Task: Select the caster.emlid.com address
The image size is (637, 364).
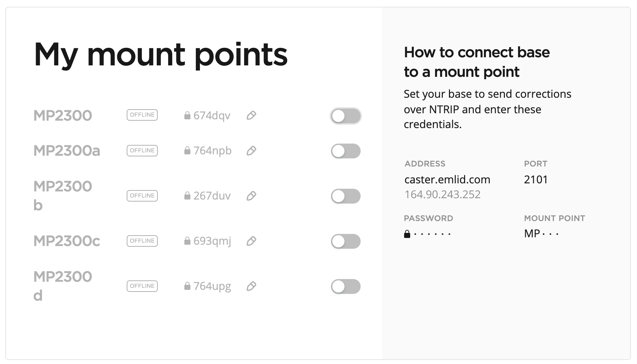Action: [447, 180]
